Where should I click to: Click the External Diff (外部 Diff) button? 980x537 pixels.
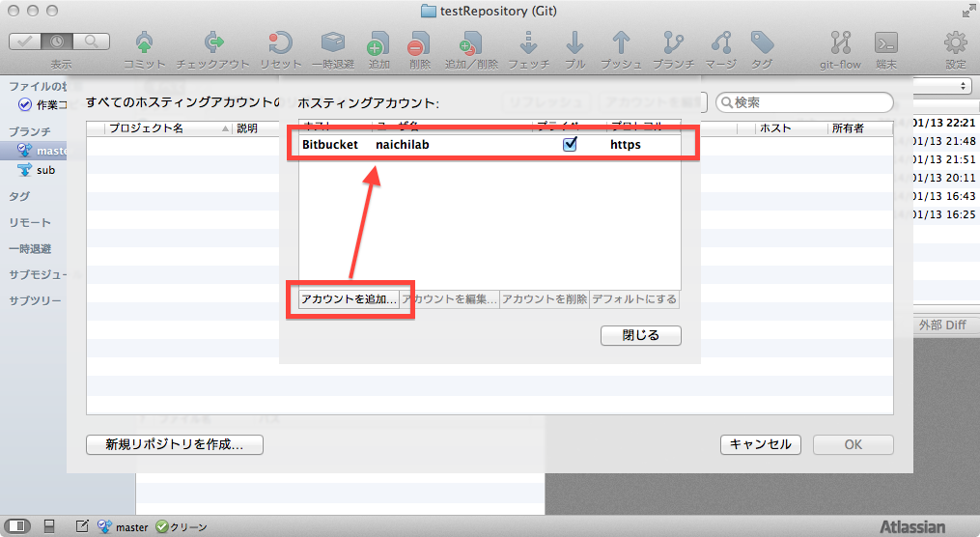pos(942,325)
